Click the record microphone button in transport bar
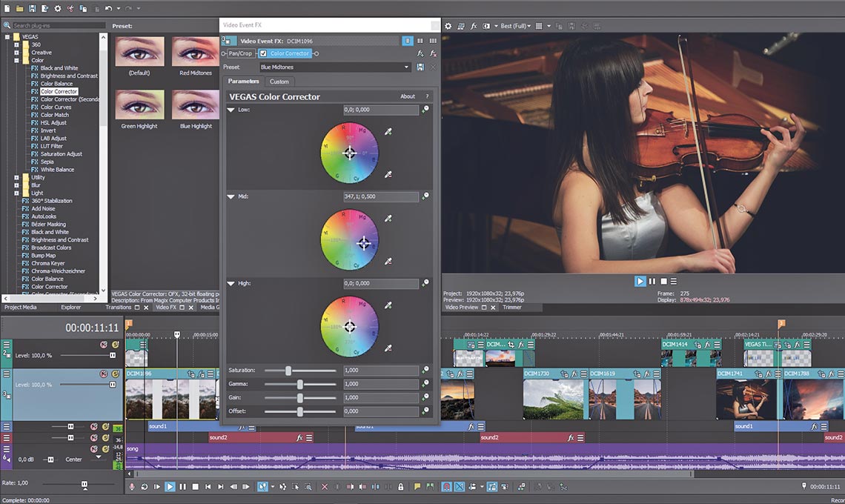Image resolution: width=845 pixels, height=504 pixels. (131, 487)
